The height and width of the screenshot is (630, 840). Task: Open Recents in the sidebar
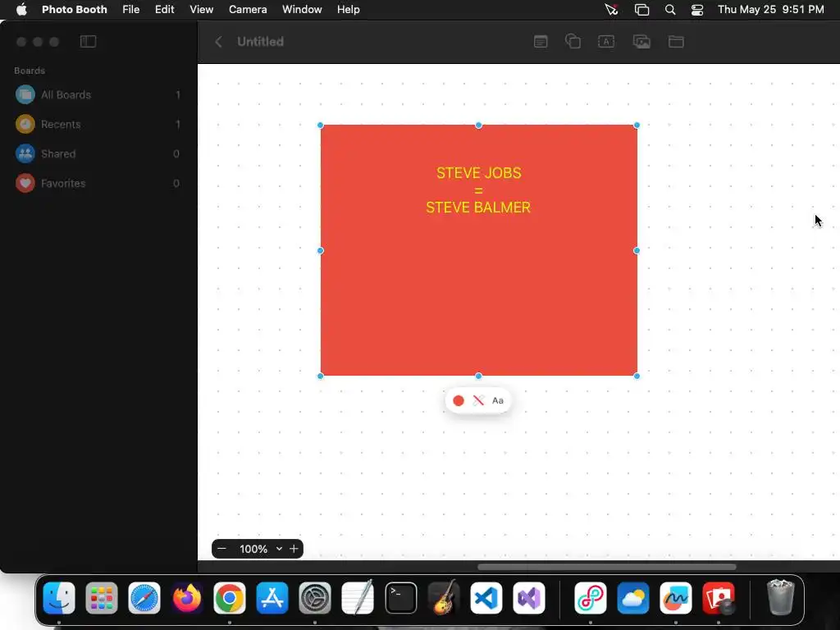tap(98, 125)
